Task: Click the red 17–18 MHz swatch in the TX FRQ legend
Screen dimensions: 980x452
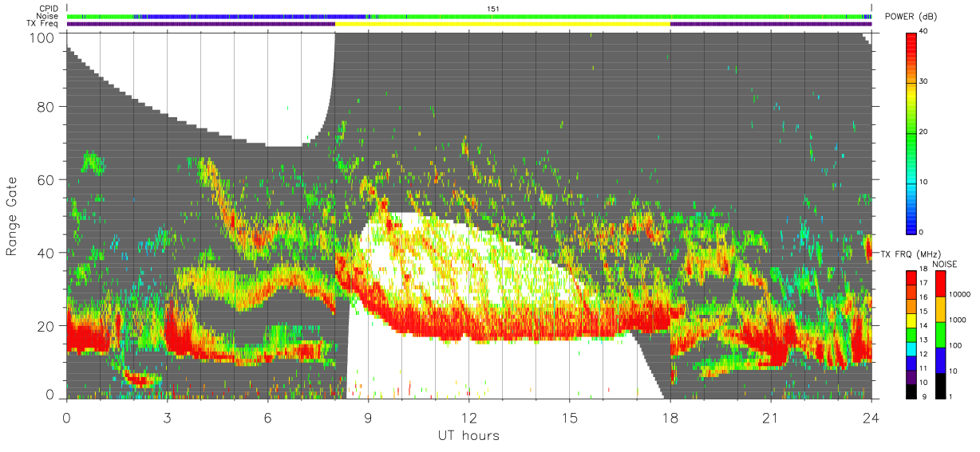Action: [911, 277]
